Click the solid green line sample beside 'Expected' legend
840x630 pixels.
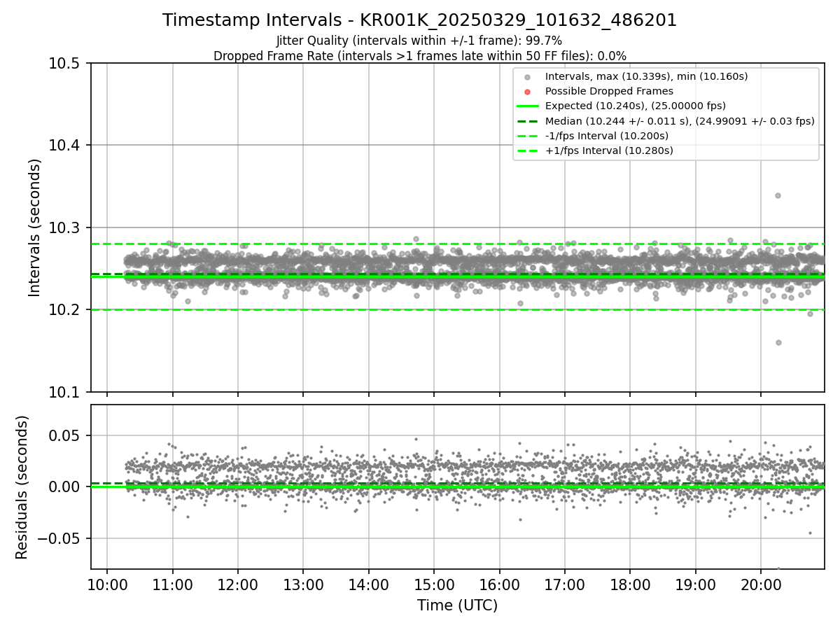[528, 106]
